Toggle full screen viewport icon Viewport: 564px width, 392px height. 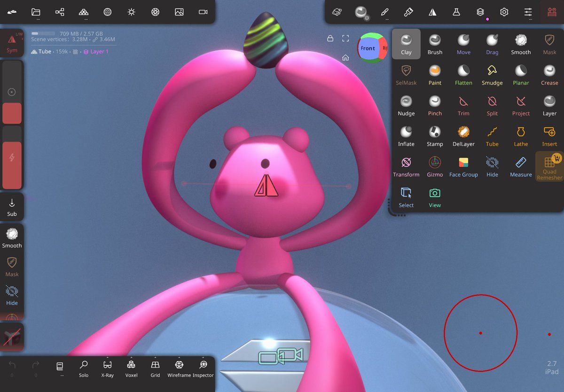345,39
